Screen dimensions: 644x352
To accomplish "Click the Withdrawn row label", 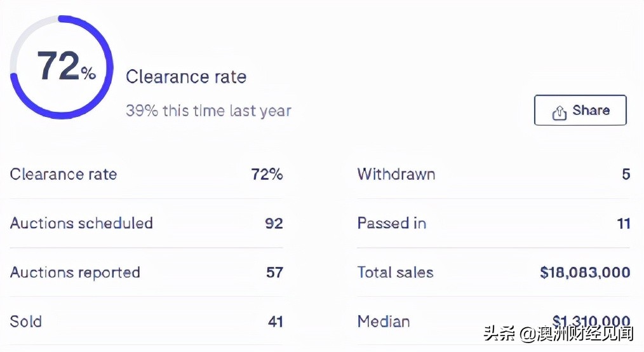I will point(396,174).
